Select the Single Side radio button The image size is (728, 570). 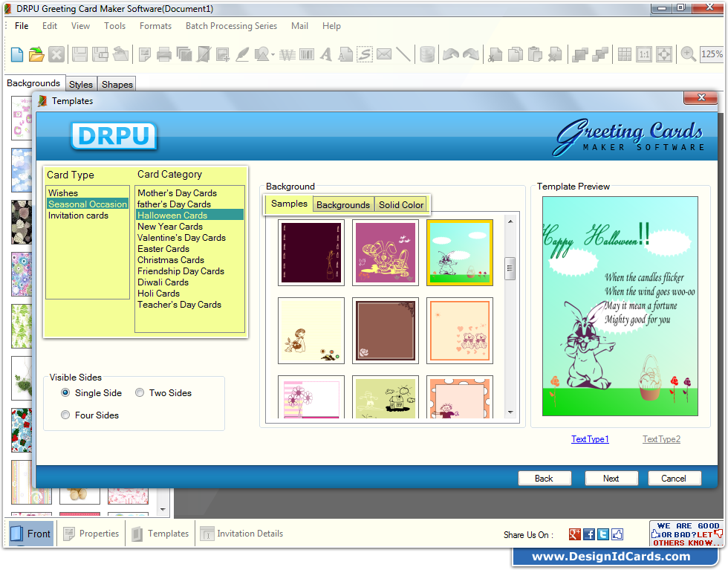(65, 392)
